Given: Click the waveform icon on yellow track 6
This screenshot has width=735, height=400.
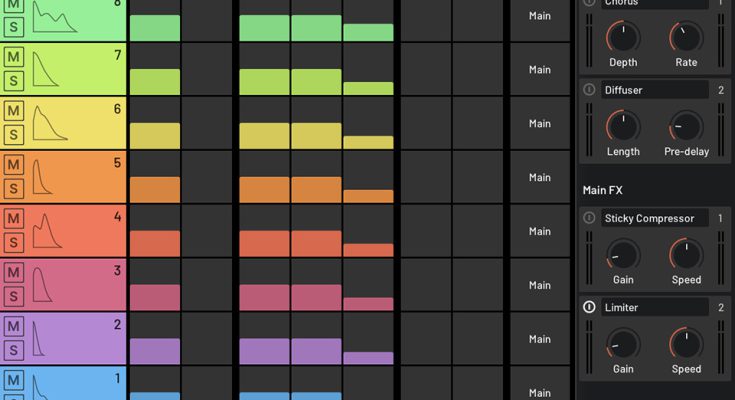Looking at the screenshot, I should pos(49,123).
